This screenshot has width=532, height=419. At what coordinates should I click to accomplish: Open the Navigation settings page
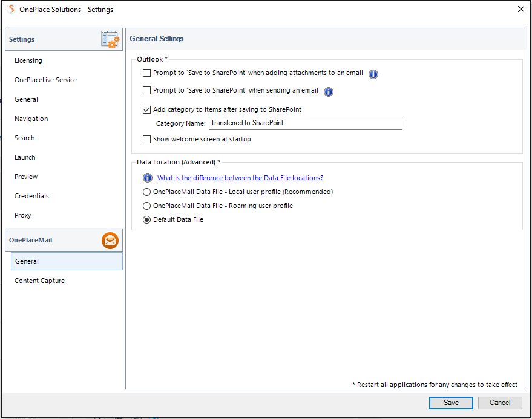click(31, 119)
